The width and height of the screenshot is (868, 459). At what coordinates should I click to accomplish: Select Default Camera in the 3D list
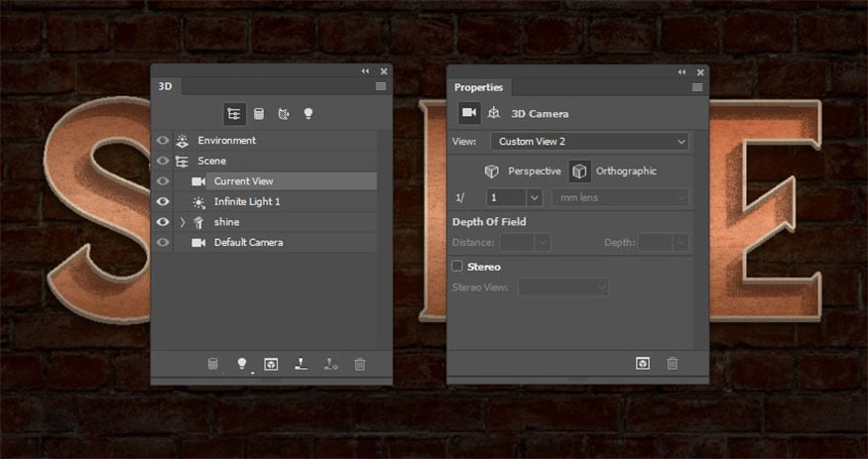(x=248, y=243)
